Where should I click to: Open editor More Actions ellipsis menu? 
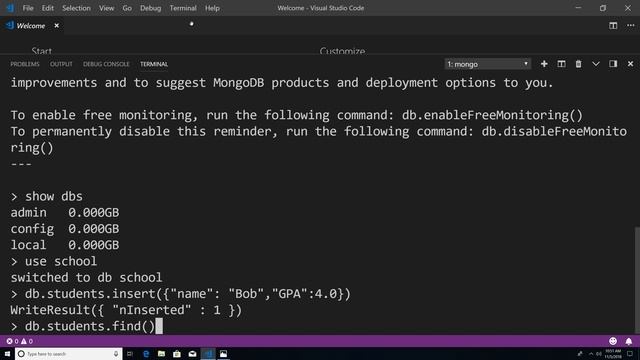tap(631, 26)
